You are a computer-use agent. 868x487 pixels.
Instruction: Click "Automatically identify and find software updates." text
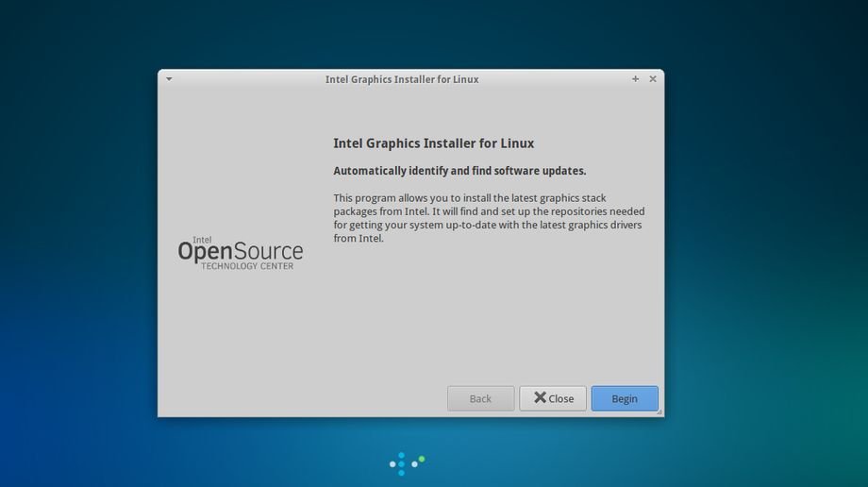click(459, 171)
